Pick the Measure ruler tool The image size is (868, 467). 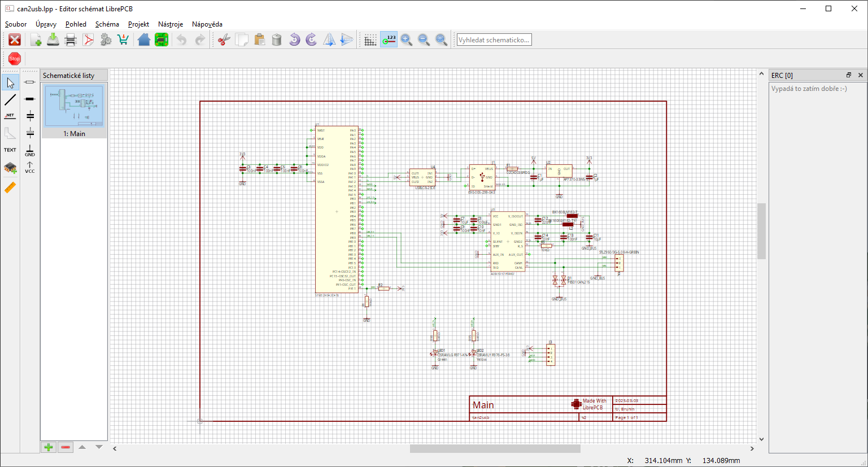(10, 187)
